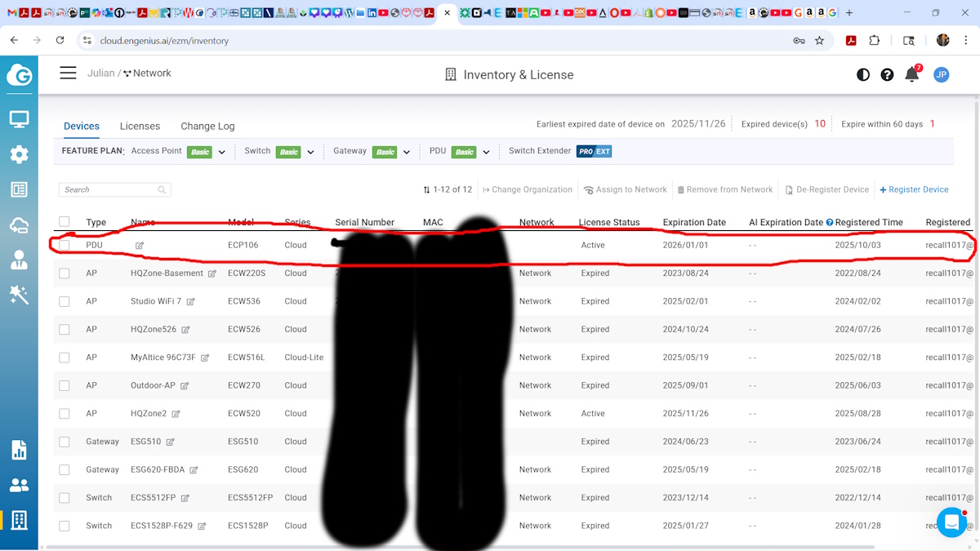Click the magic wand sidebar icon

pos(19,295)
